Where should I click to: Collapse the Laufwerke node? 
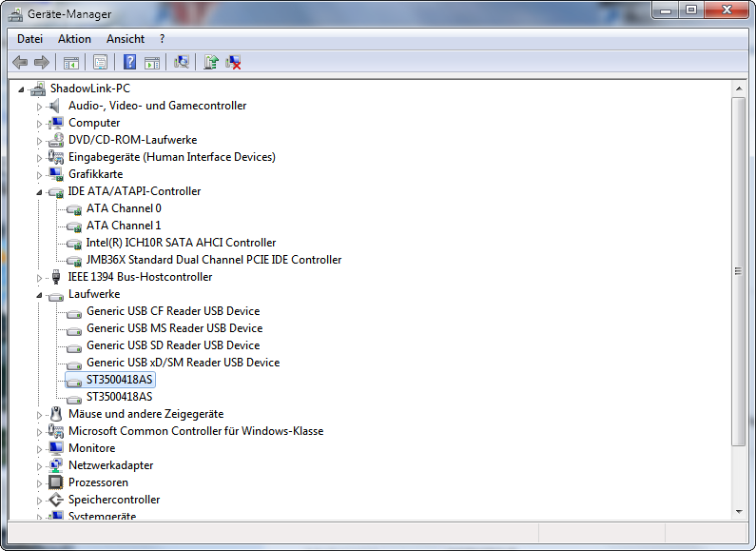39,295
